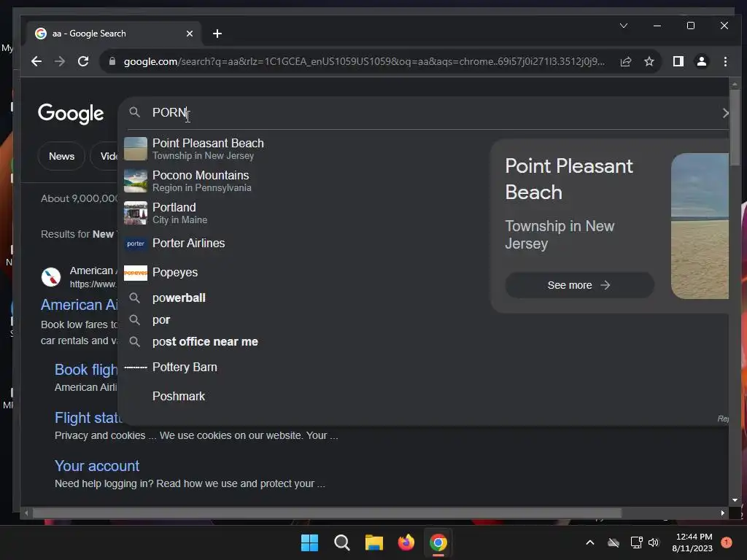
Task: Click the horizontal scrollbar left arrow
Action: point(26,513)
